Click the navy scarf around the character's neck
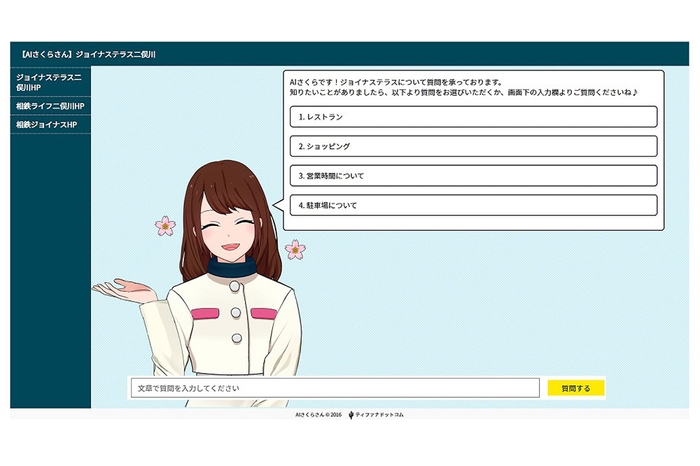This screenshot has height=466, width=700. click(232, 268)
